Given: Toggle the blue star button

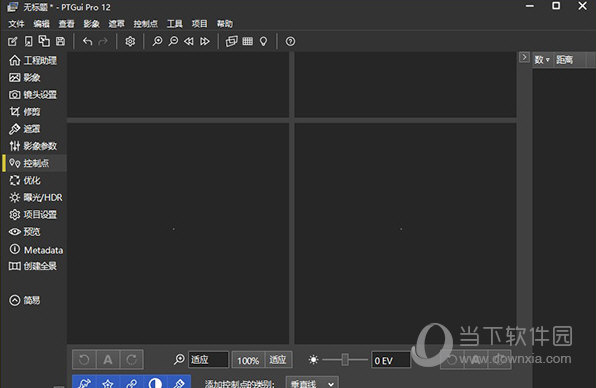Looking at the screenshot, I should point(108,382).
